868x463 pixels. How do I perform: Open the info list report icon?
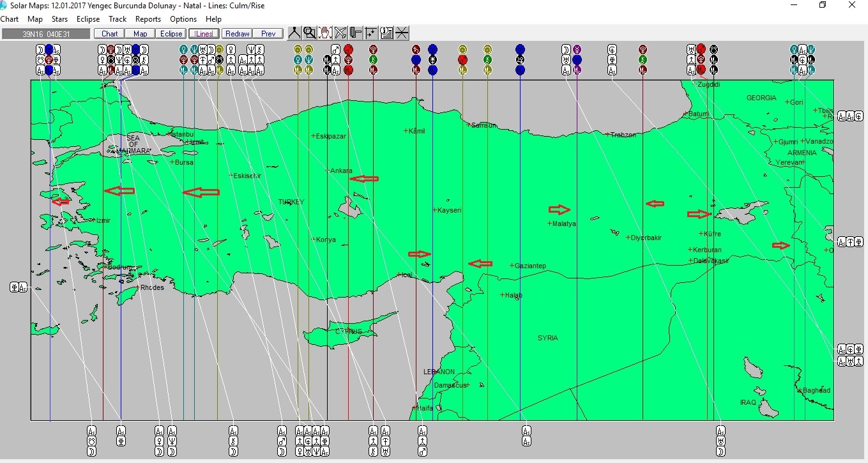click(386, 33)
